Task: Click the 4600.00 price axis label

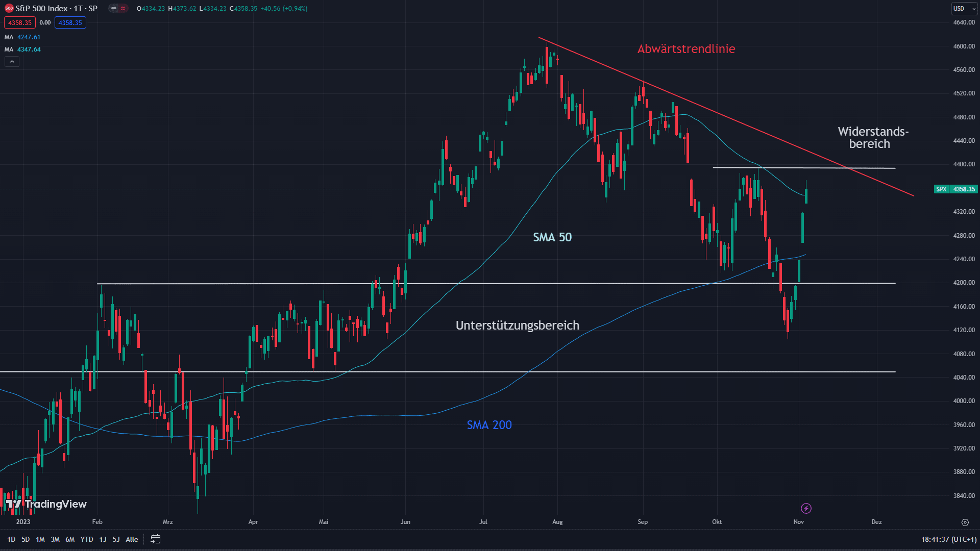Action: click(964, 46)
